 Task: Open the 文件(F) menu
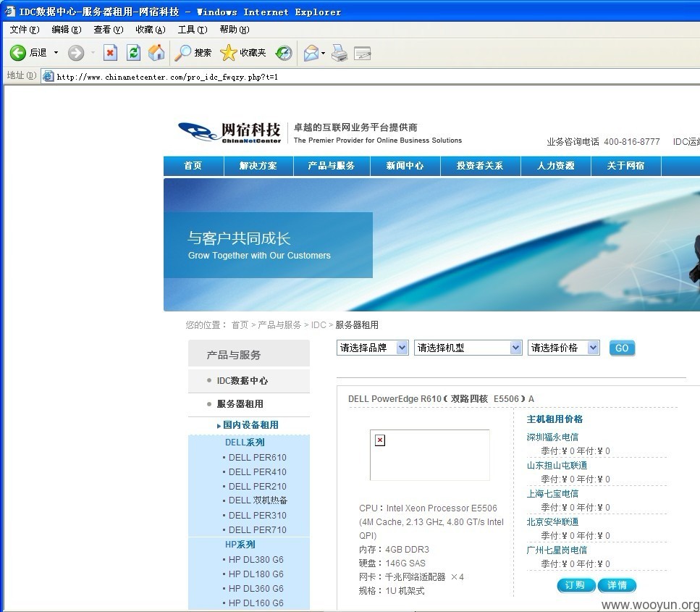point(25,30)
